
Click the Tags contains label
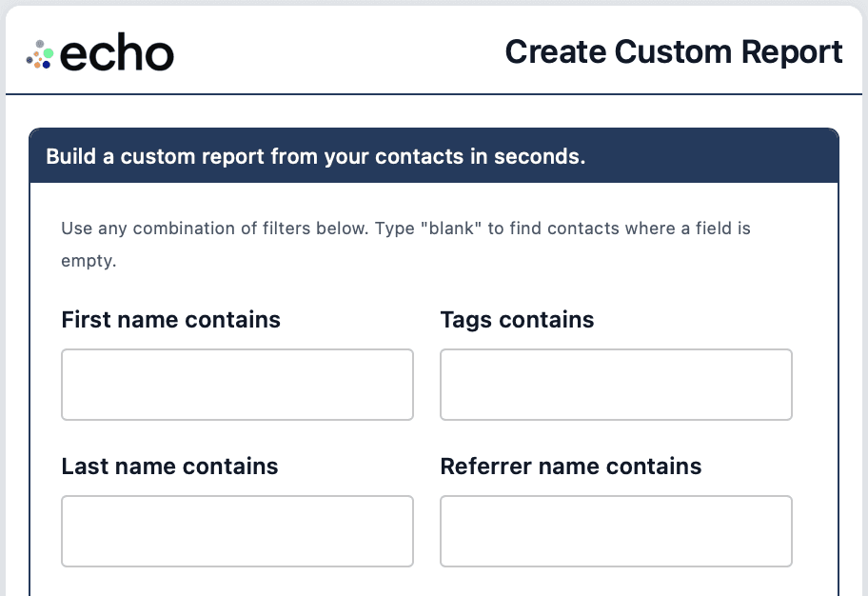pyautogui.click(x=517, y=320)
